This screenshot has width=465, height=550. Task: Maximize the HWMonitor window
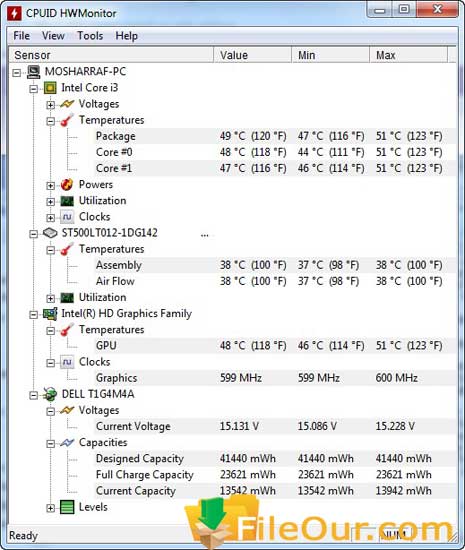(404, 10)
